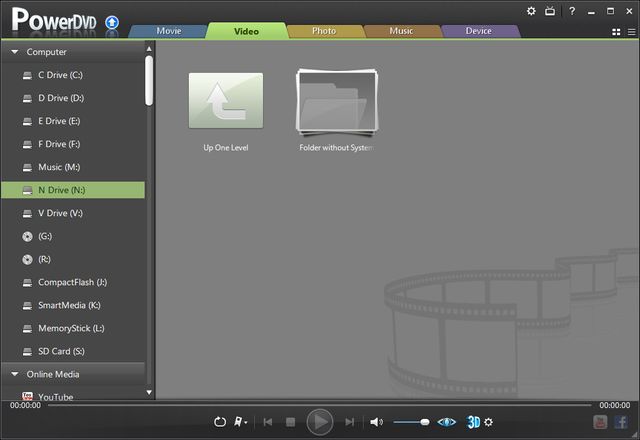Open YouTube under Online Media
Screen dimensions: 640x440
coord(73,396)
